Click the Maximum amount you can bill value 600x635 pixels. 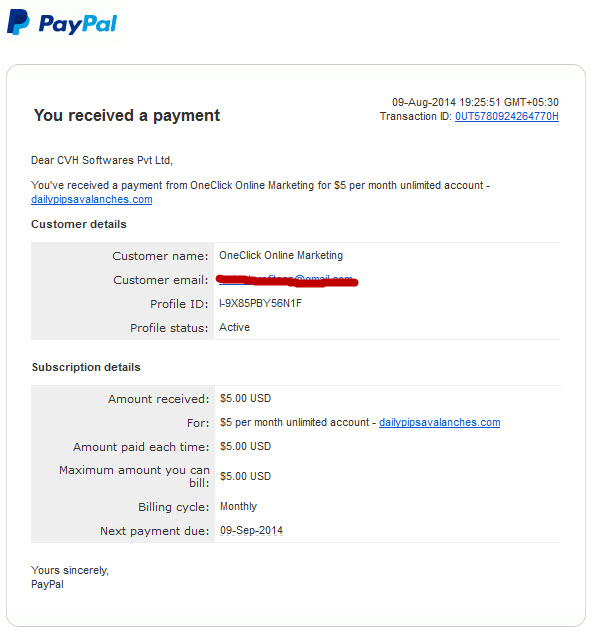(245, 476)
